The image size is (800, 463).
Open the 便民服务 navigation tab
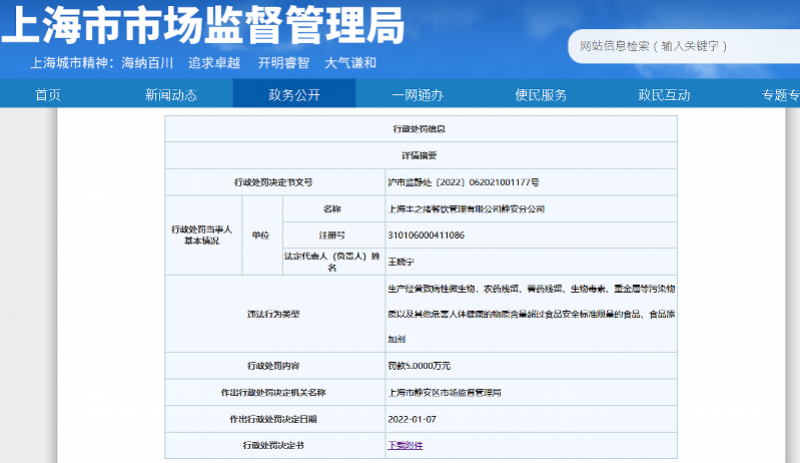click(541, 95)
